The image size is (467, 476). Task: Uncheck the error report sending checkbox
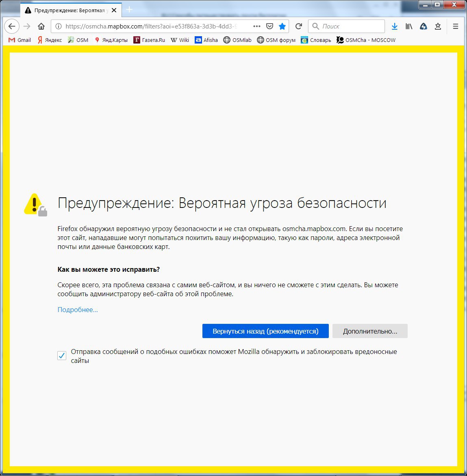(x=62, y=356)
